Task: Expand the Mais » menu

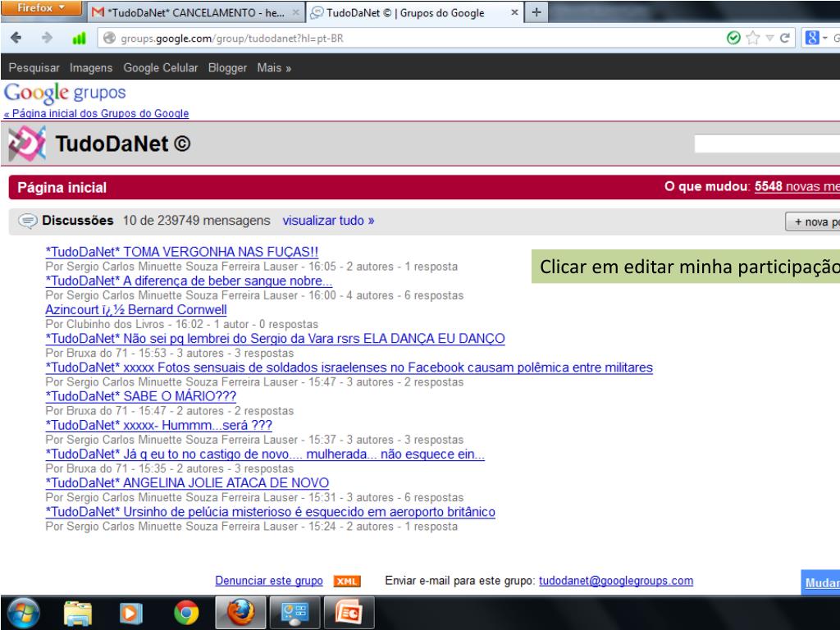Action: [x=274, y=68]
